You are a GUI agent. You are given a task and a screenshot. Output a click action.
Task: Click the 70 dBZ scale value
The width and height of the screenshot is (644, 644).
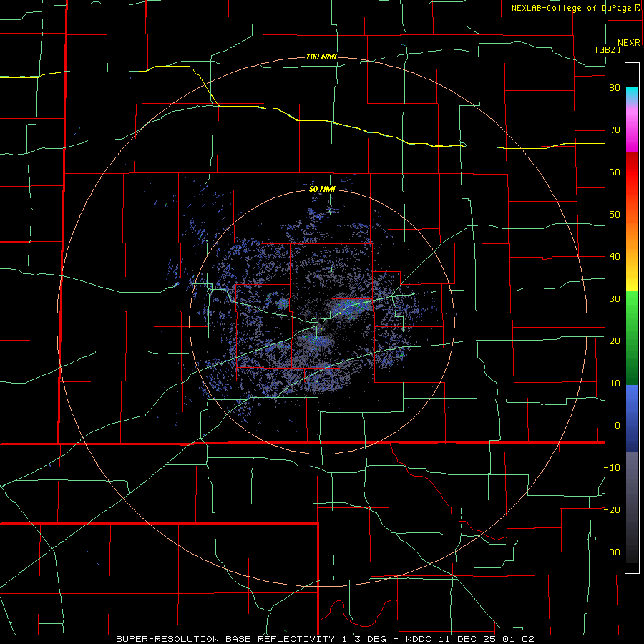[615, 130]
